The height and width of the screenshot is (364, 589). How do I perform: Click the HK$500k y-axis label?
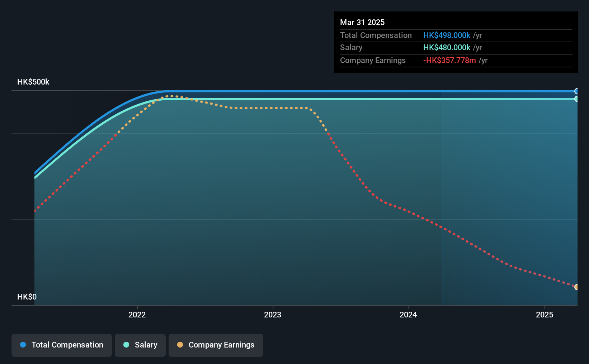click(33, 82)
